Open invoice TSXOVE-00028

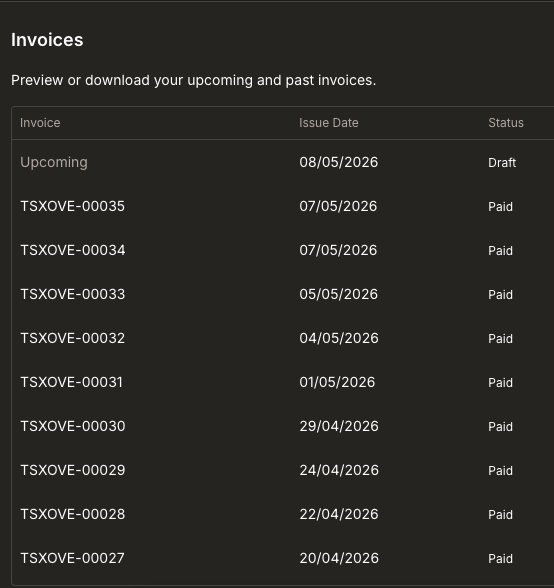tap(73, 514)
